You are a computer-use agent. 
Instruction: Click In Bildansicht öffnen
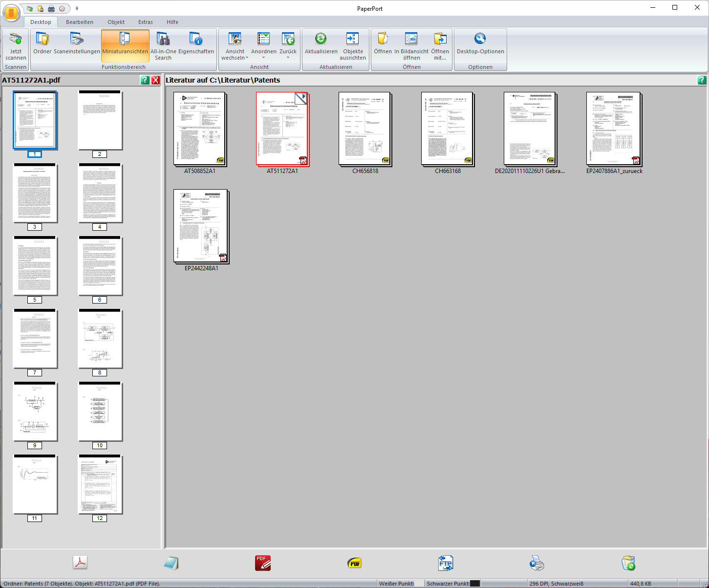(x=411, y=46)
